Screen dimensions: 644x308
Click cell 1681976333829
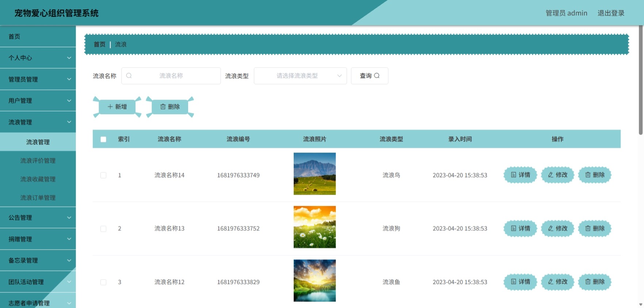tap(238, 282)
